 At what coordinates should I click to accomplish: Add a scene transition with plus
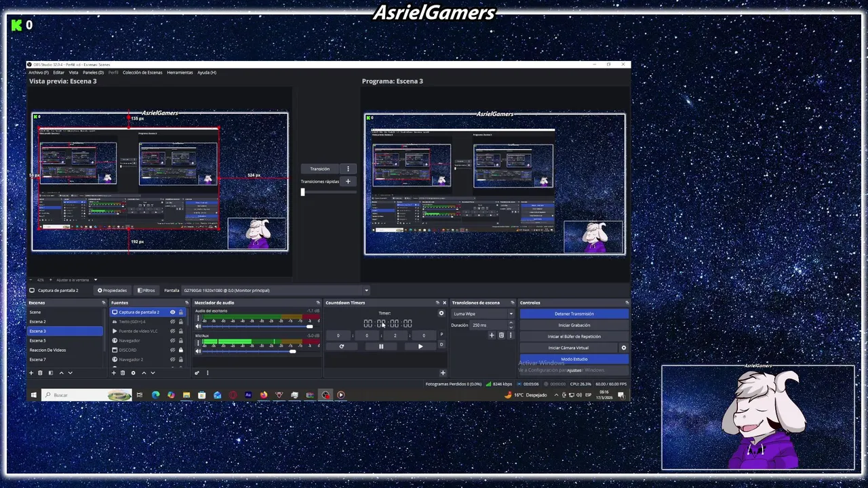point(492,335)
